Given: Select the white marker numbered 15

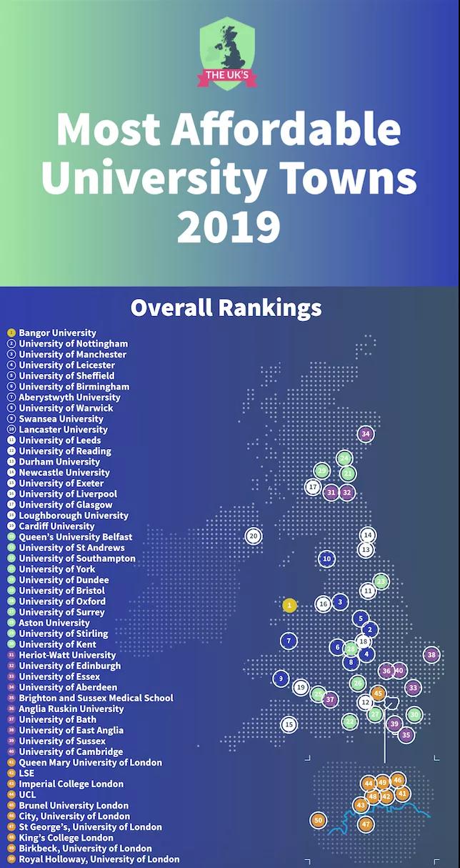Looking at the screenshot, I should click(x=289, y=724).
